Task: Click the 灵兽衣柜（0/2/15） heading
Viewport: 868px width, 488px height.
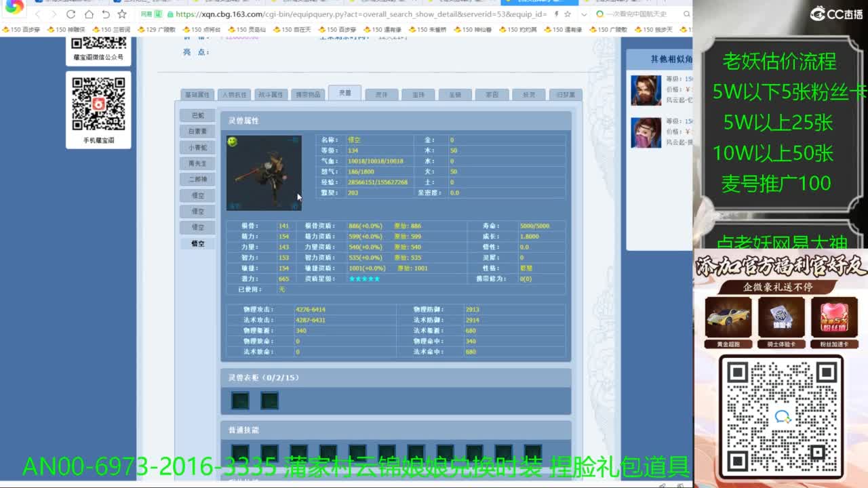Action: tap(263, 378)
